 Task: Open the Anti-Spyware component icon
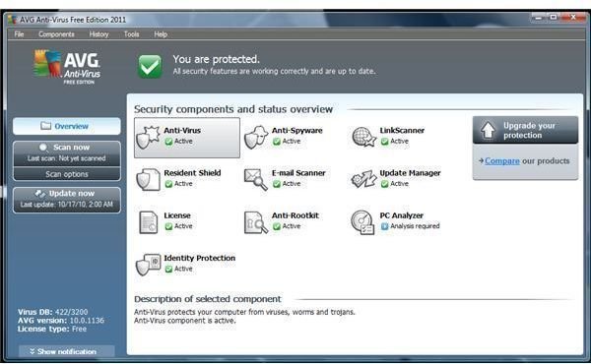[x=256, y=138]
